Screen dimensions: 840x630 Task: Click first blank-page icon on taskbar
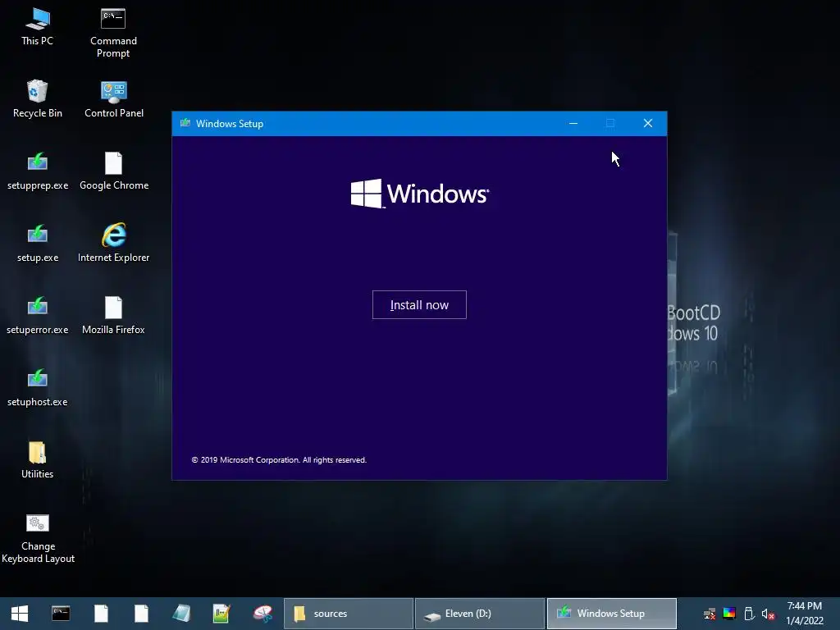click(101, 614)
